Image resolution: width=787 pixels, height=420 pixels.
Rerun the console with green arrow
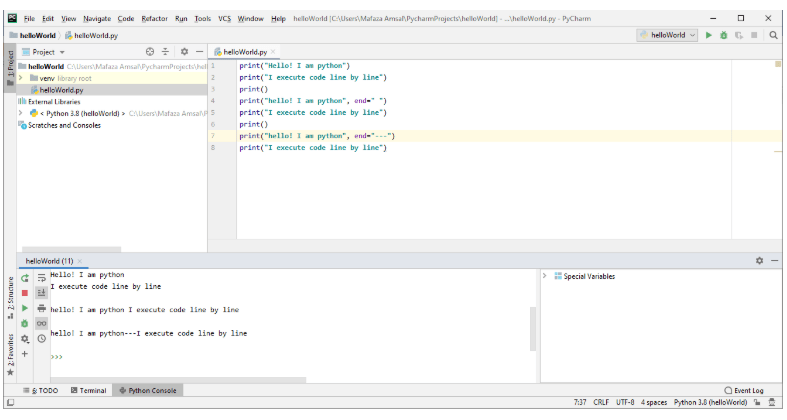point(25,278)
